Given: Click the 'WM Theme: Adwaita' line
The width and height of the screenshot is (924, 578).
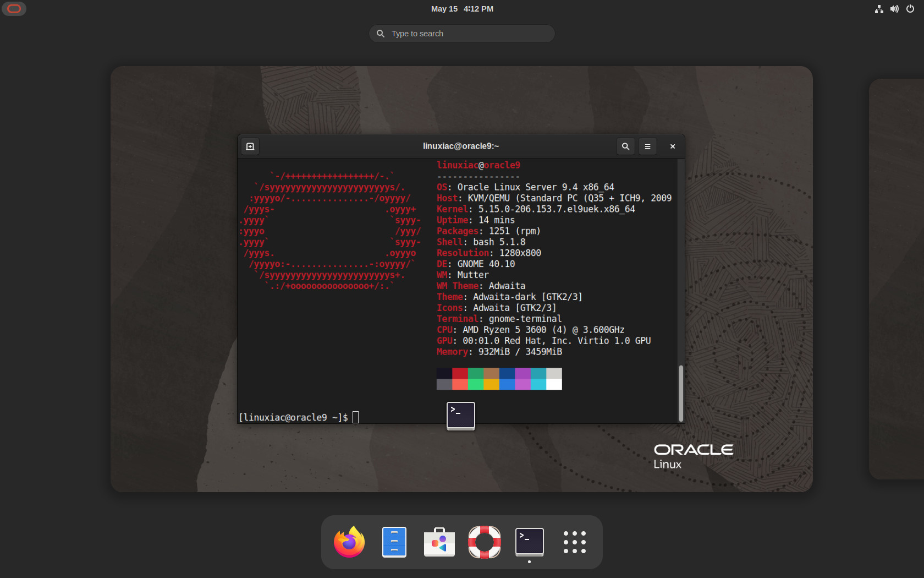Looking at the screenshot, I should pos(481,286).
